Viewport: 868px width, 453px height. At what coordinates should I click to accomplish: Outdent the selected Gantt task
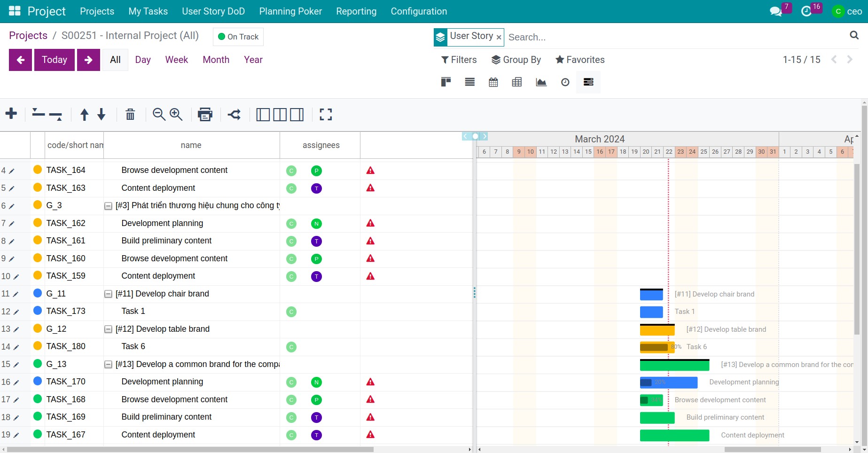click(39, 113)
